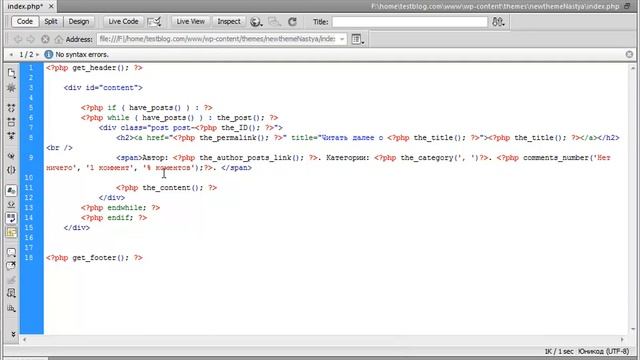Go to previous info bar message arrow
The width and height of the screenshot is (640, 360).
[x=11, y=55]
